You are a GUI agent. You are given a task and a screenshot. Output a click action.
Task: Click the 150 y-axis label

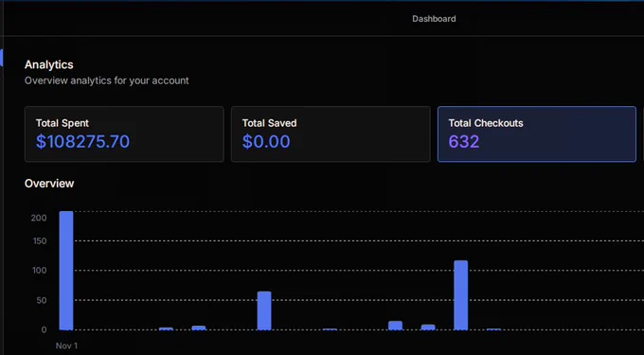[x=39, y=240]
